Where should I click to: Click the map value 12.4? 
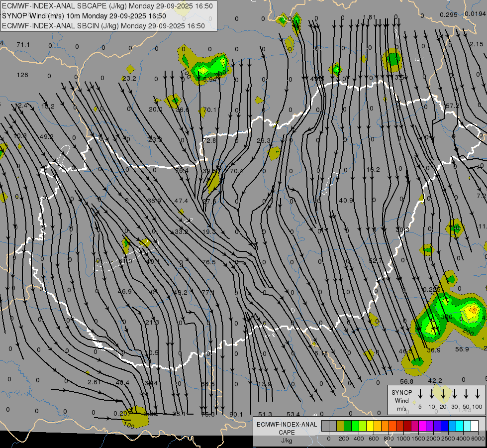point(21,106)
